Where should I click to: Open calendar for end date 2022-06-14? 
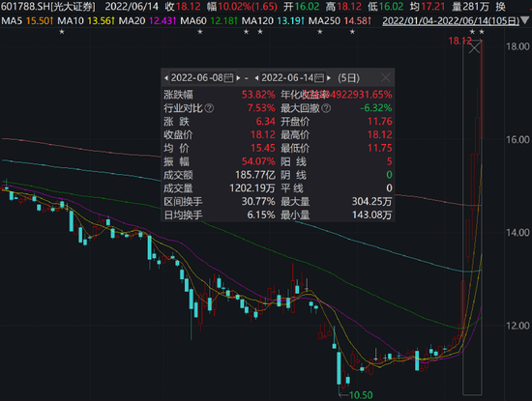pyautogui.click(x=319, y=78)
